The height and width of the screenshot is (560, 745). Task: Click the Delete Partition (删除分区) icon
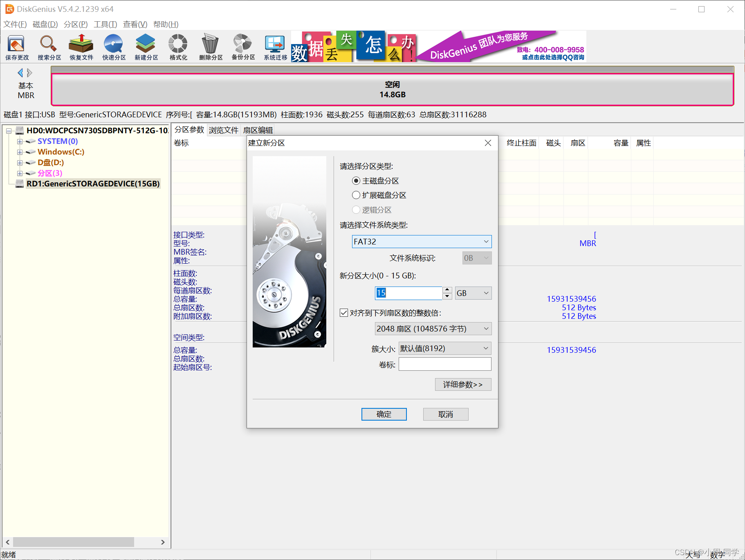pos(211,47)
